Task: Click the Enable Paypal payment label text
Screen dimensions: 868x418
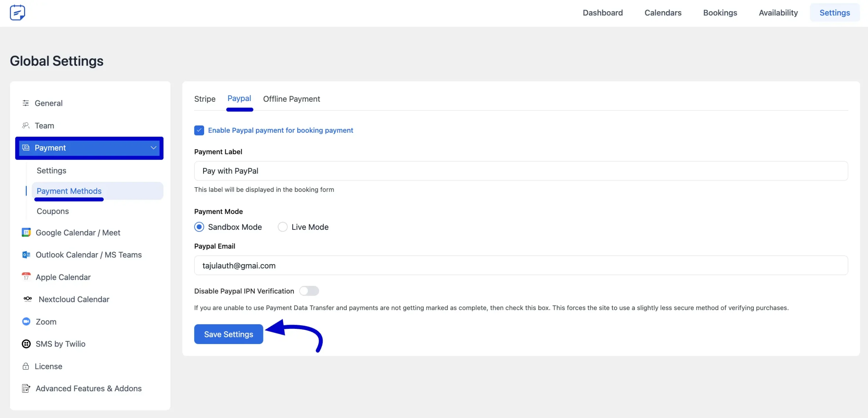Action: pos(280,130)
